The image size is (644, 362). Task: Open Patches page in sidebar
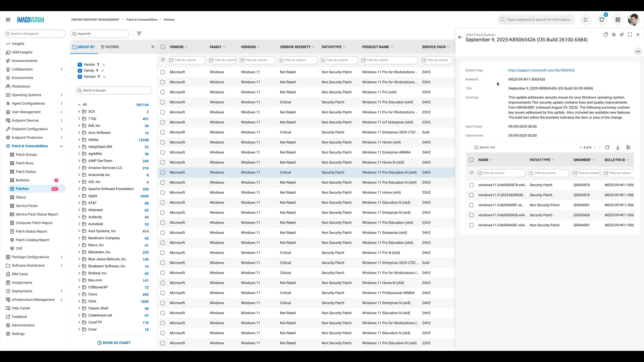coord(22,189)
